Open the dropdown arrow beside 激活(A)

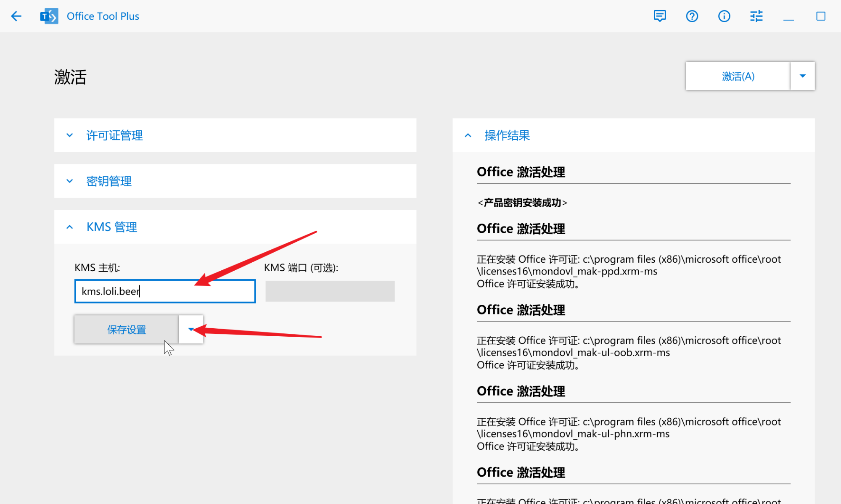pos(803,76)
